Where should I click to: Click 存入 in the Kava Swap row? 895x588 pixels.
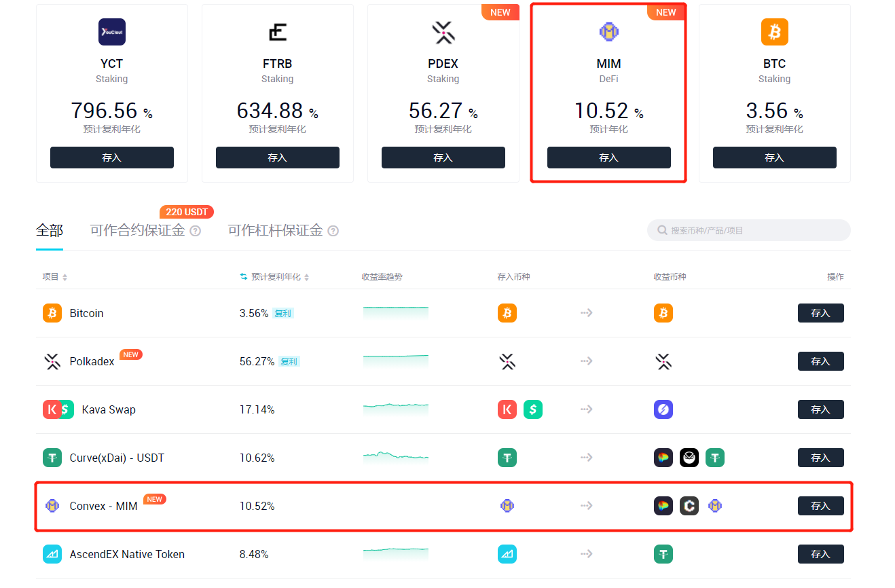pos(821,409)
